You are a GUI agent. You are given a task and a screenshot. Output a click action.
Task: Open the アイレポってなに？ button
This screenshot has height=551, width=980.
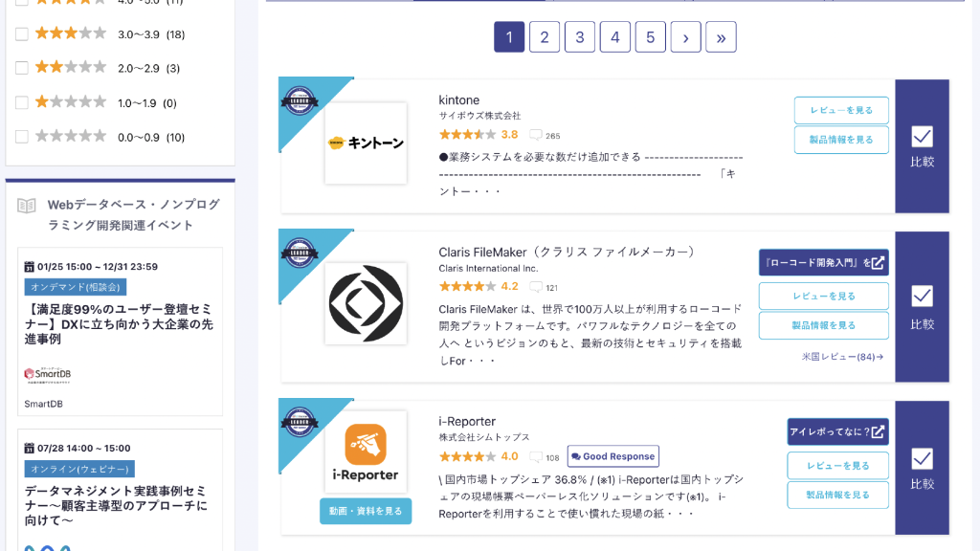pos(838,431)
